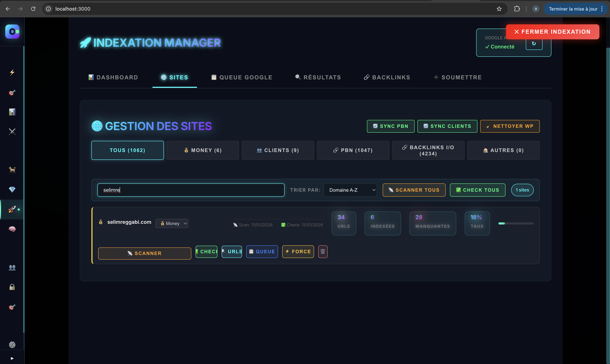The width and height of the screenshot is (610, 364).
Task: Open the Queue Google tab
Action: coord(241,77)
